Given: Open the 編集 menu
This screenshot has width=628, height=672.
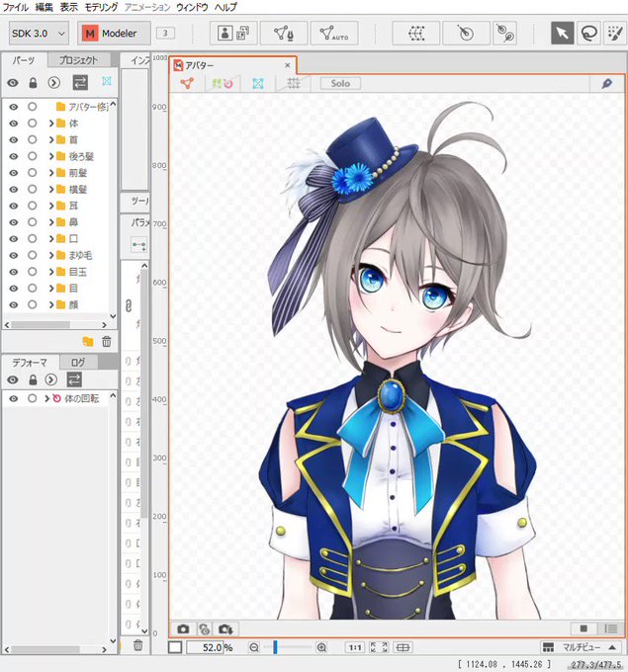Looking at the screenshot, I should coord(44,7).
